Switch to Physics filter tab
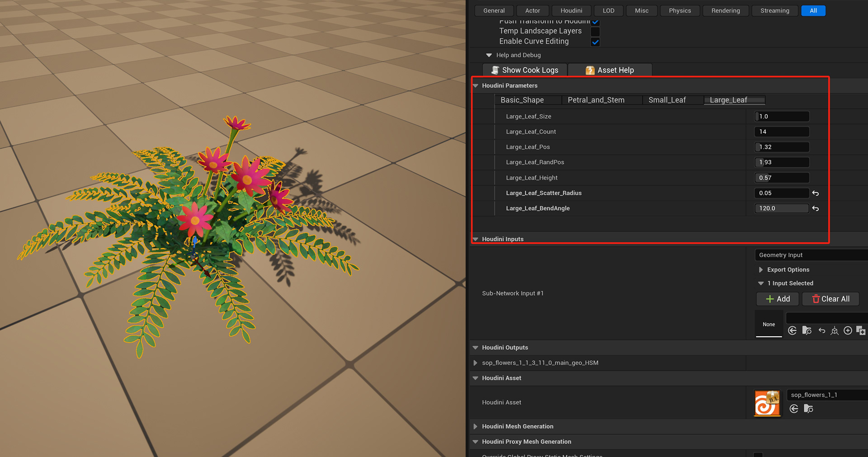Screen dimensions: 868x457 click(680, 10)
